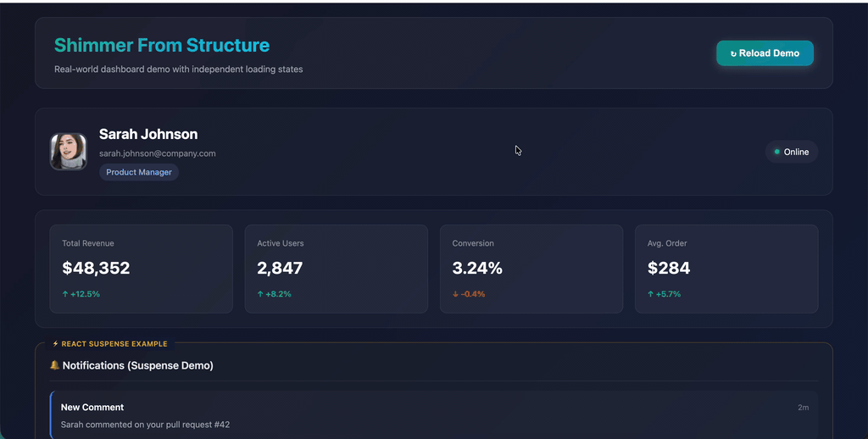This screenshot has height=439, width=868.
Task: Click the +12.5% revenue change indicator
Action: [81, 294]
